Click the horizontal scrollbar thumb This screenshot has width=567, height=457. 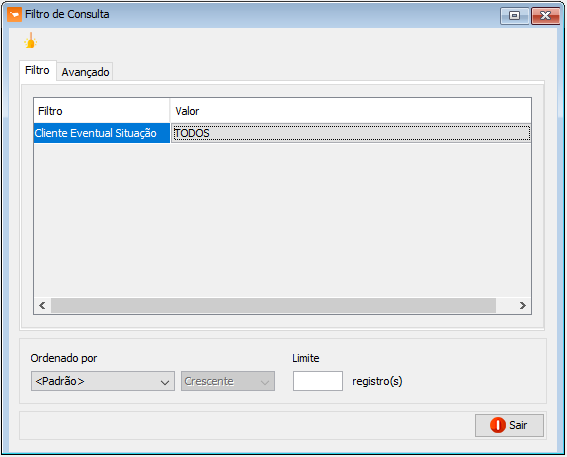click(x=273, y=306)
